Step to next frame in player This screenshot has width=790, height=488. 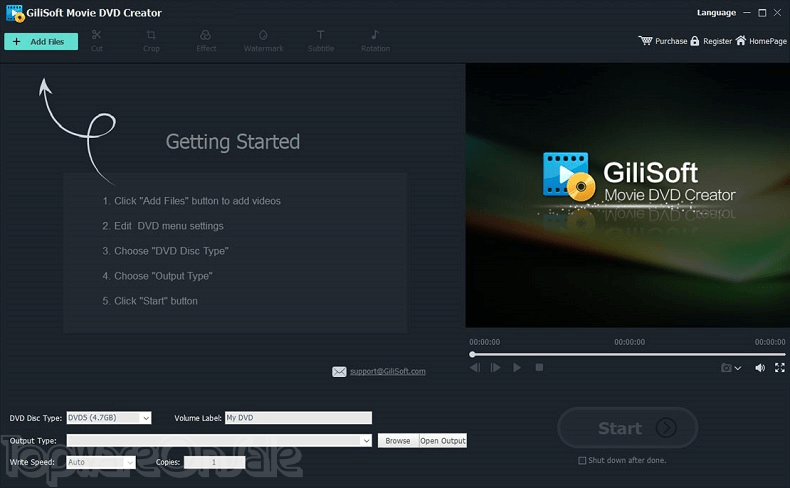point(496,368)
